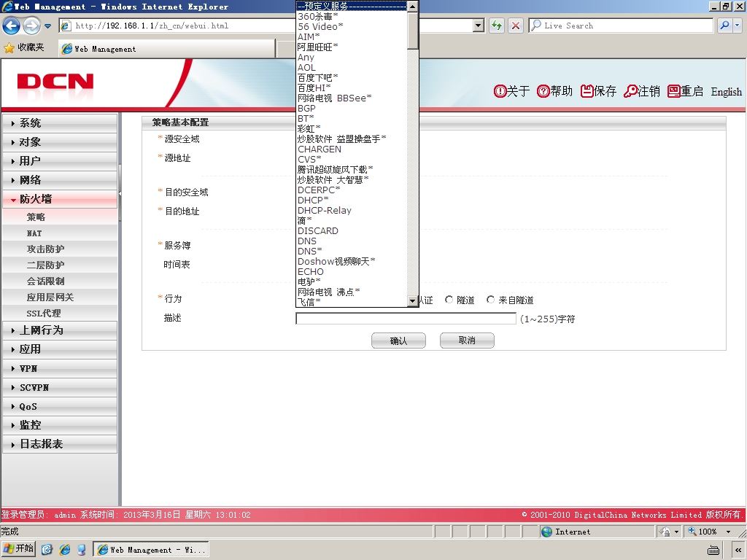Screen dimensions: 747x560
Task: Choose the Any service option
Action: tap(352, 58)
